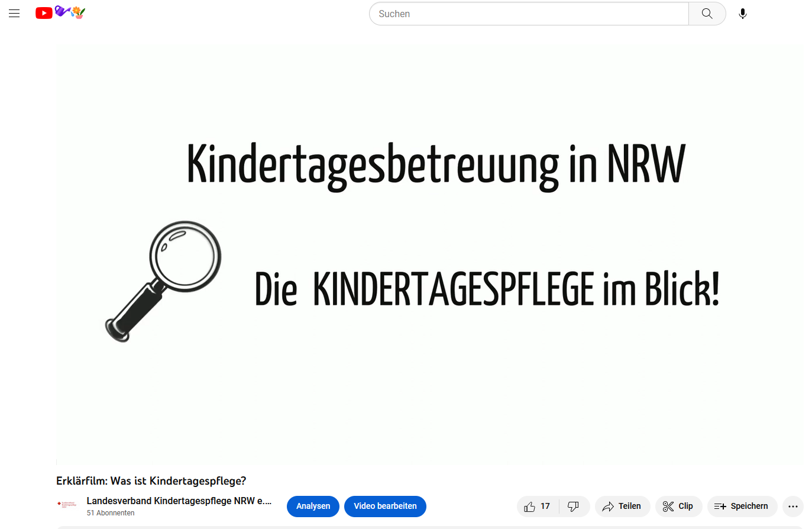Open Speichern to save to playlist
This screenshot has width=812, height=529.
[x=742, y=507]
